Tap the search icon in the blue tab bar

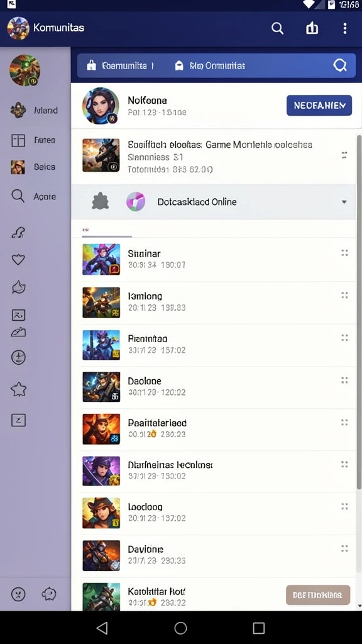340,65
